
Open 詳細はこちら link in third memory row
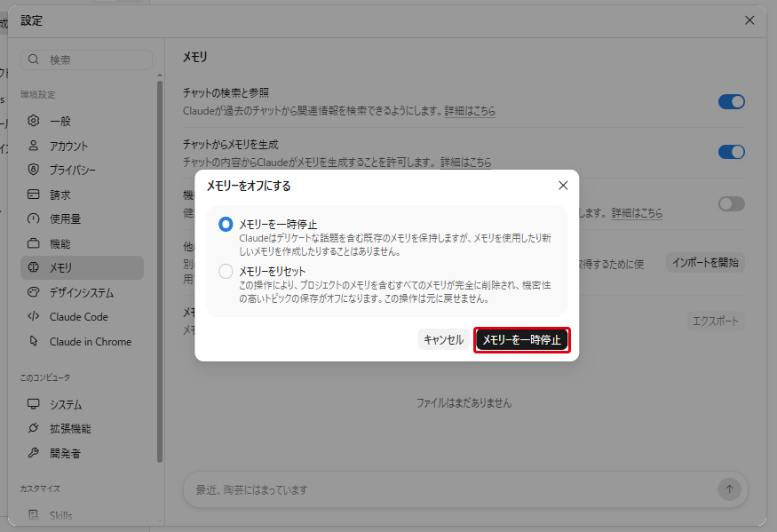coord(637,213)
